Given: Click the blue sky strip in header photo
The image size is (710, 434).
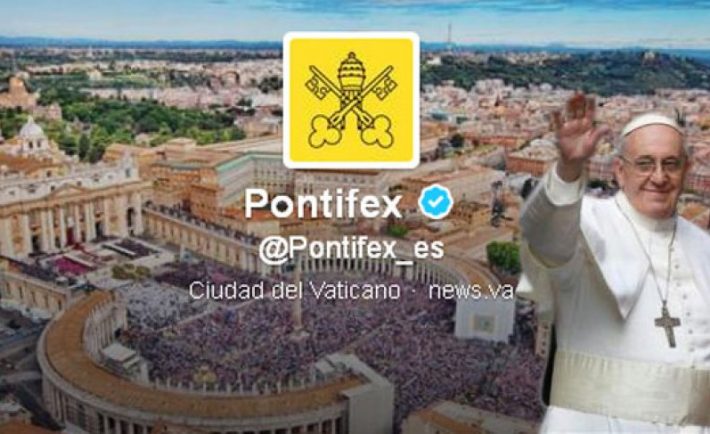Looking at the screenshot, I should tap(355, 16).
